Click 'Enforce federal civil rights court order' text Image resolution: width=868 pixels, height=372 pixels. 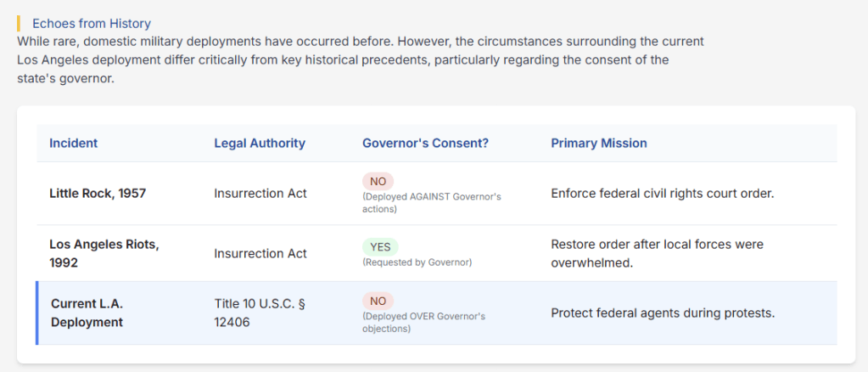662,194
